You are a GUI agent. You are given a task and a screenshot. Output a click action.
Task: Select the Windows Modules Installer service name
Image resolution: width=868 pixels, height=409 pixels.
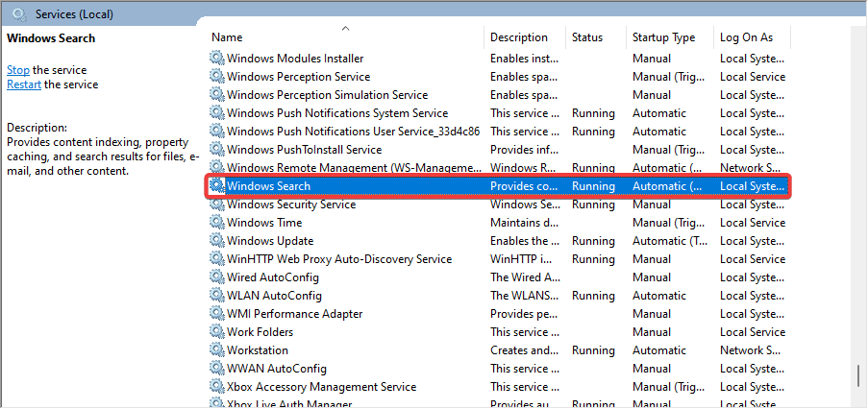point(295,58)
